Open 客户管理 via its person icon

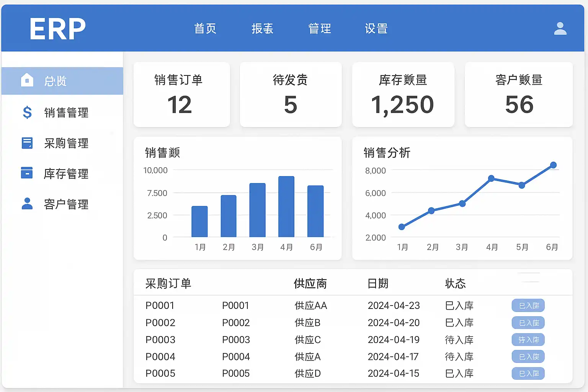tap(27, 204)
